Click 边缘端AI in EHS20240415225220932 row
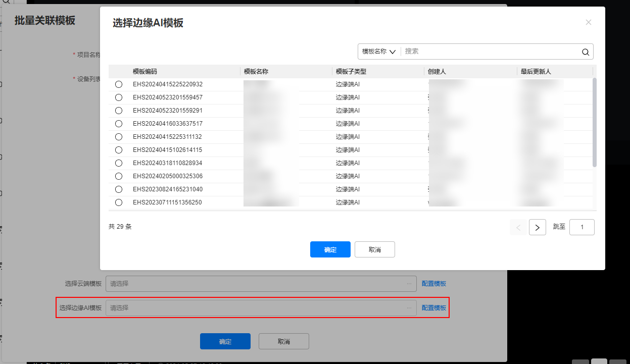630x364 pixels. point(348,84)
